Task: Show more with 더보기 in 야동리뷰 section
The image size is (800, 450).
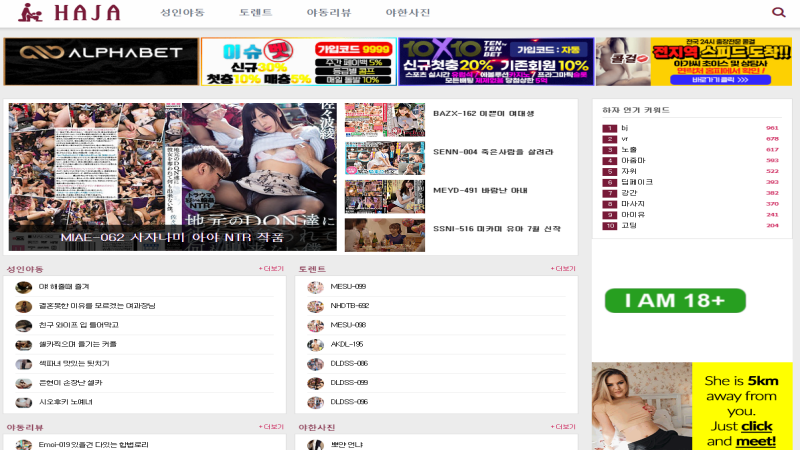Action: pyautogui.click(x=271, y=427)
